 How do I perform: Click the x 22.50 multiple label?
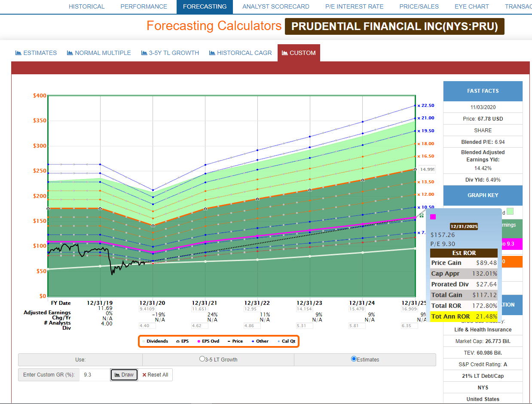[x=426, y=105]
